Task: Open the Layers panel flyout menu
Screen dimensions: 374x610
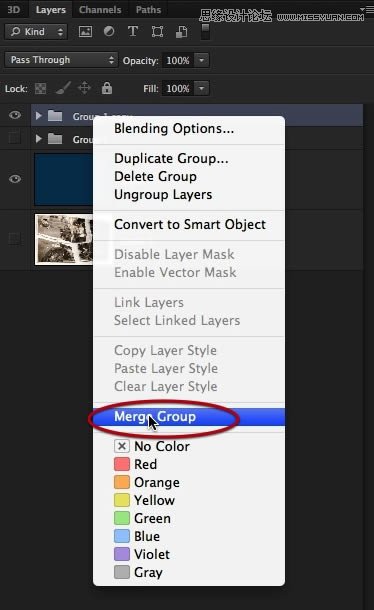Action: tap(367, 9)
